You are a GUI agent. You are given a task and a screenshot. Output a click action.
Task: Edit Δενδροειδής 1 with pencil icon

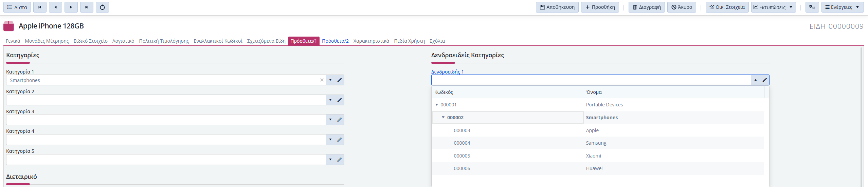(765, 80)
